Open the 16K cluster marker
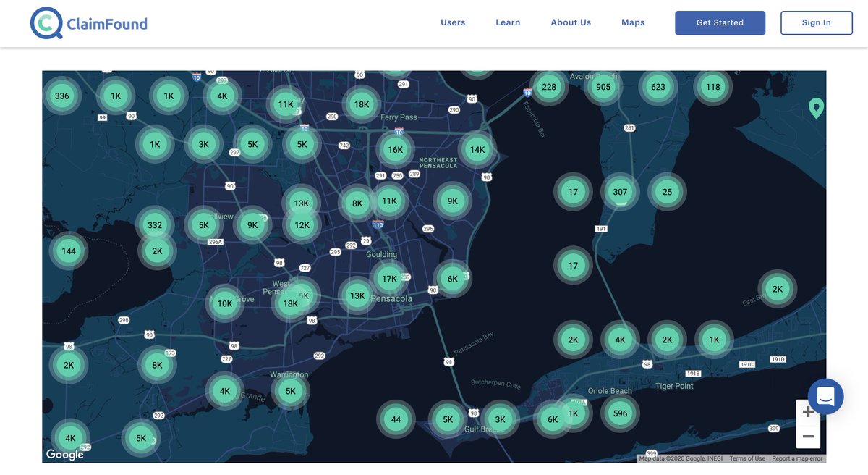 click(396, 150)
